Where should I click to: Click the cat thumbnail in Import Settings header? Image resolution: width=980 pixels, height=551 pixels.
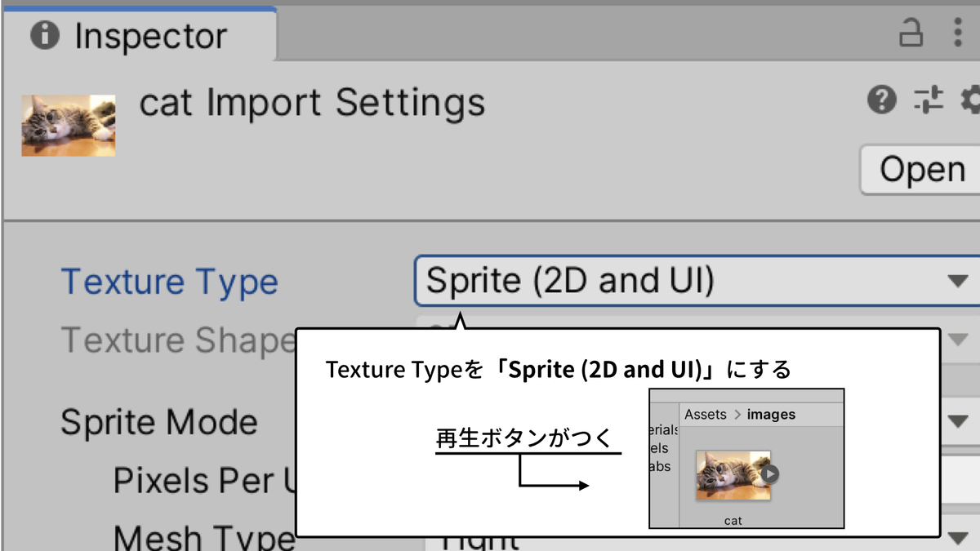(x=69, y=126)
